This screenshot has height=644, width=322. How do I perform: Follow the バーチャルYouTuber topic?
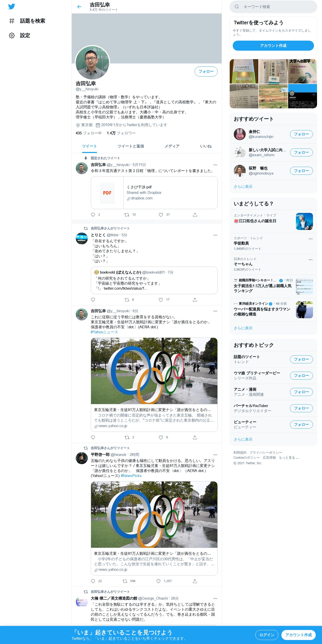point(301,408)
